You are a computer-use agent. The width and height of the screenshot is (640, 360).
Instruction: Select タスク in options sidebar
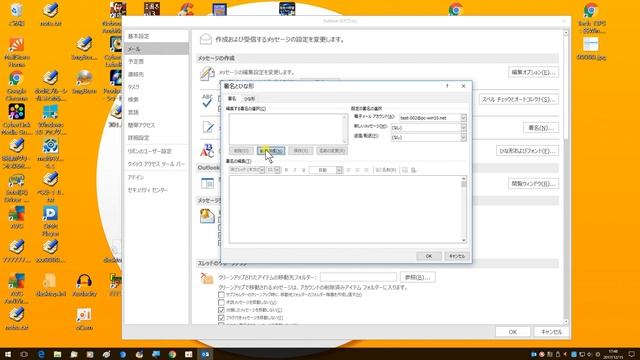156,87
